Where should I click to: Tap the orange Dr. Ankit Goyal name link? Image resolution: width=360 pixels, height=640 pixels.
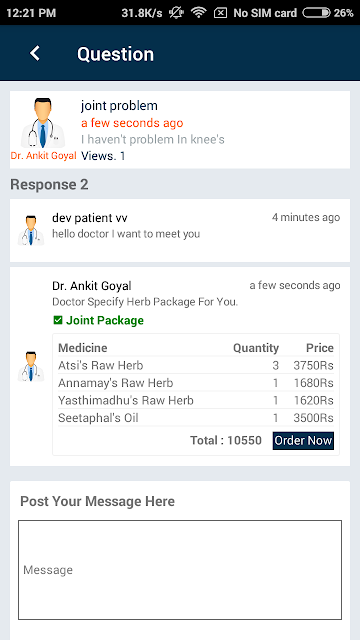[x=43, y=156]
